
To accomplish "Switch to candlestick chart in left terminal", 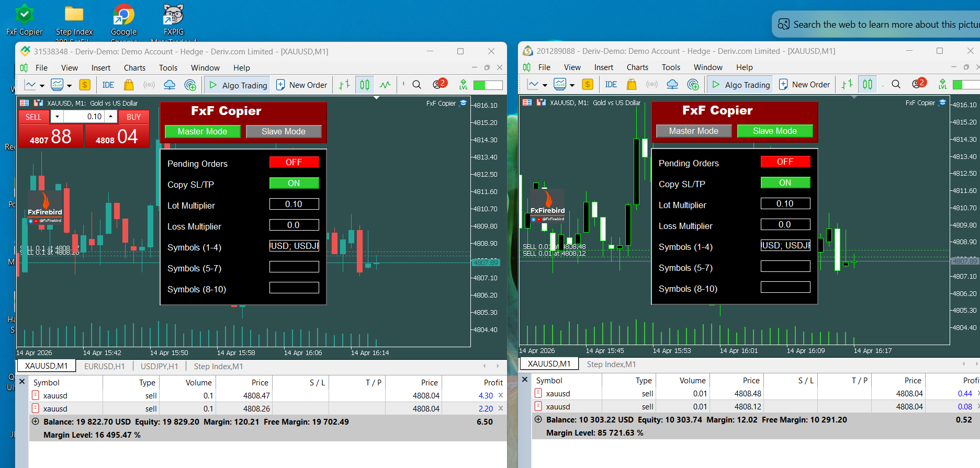I will (x=365, y=85).
